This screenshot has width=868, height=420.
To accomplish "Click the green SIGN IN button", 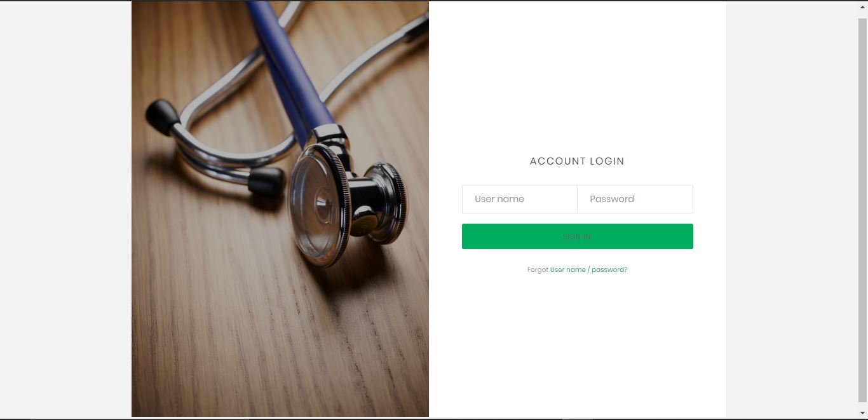I will [x=577, y=236].
